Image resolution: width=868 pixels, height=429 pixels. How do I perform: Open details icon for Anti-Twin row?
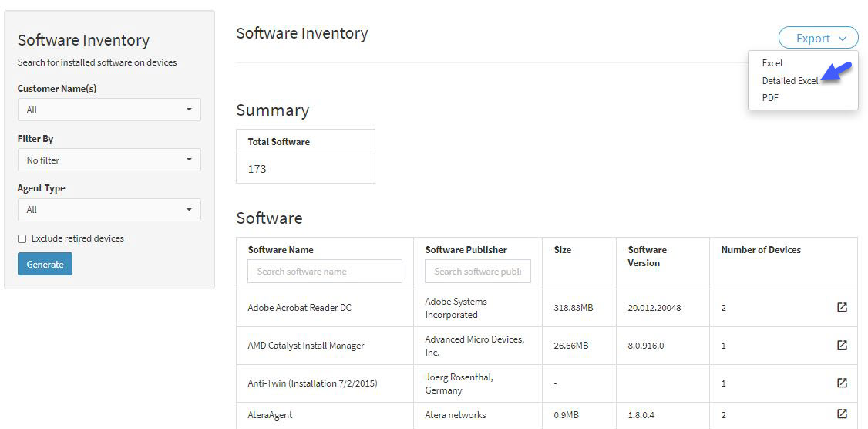[x=842, y=383]
